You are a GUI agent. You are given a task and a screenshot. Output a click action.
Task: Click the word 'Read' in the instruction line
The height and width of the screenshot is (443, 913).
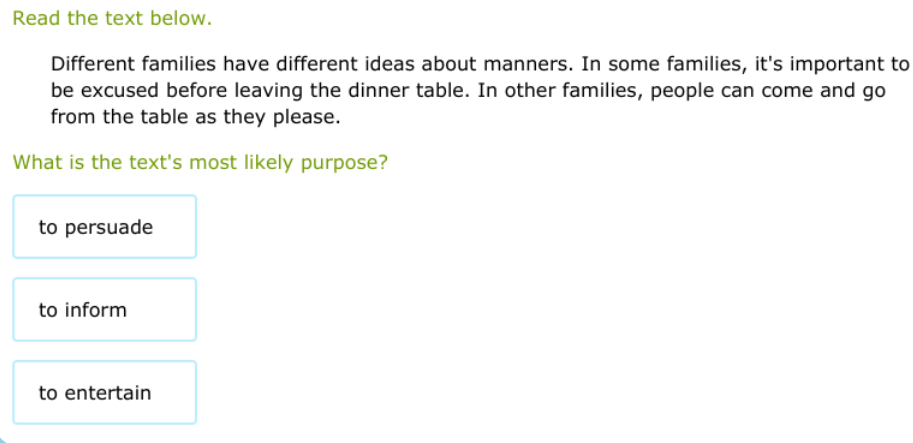tap(33, 19)
